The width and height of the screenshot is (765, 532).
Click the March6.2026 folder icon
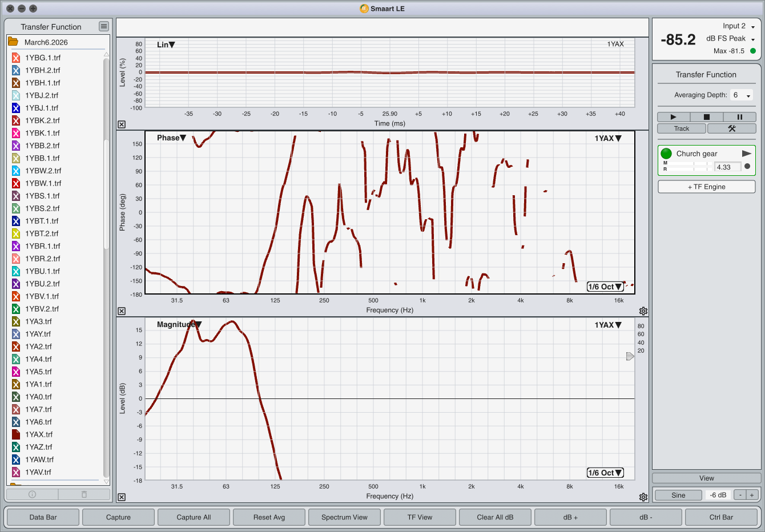13,42
